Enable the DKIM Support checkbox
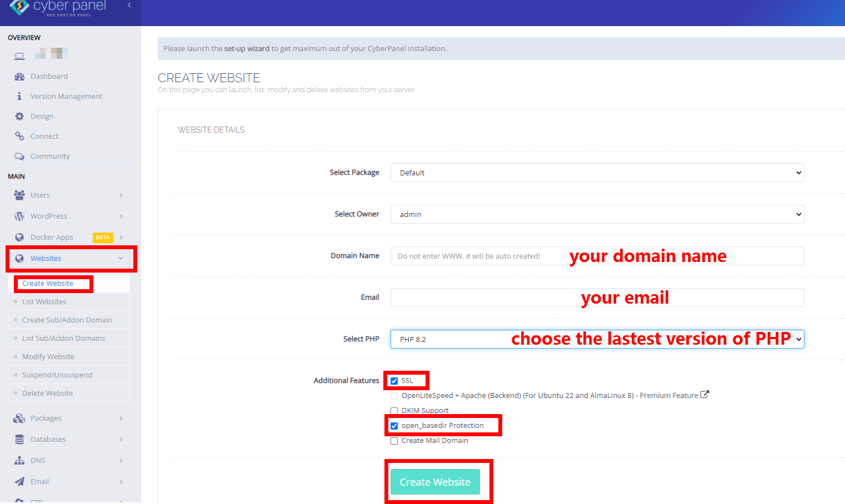Image resolution: width=845 pixels, height=504 pixels. pyautogui.click(x=394, y=411)
